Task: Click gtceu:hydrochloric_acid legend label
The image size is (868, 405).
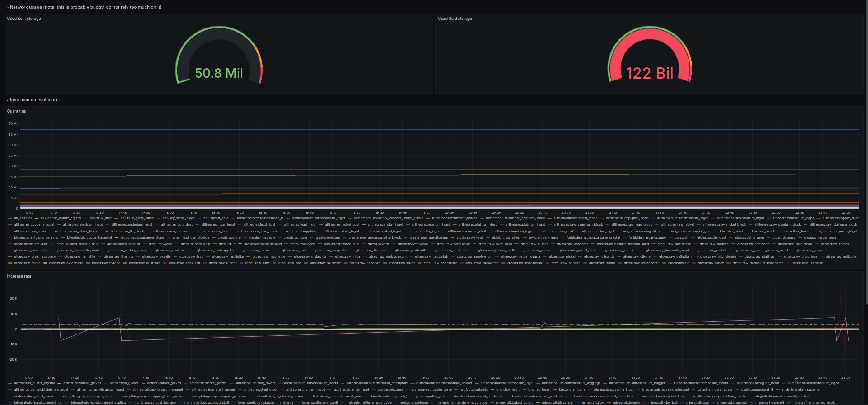Action: click(x=263, y=244)
